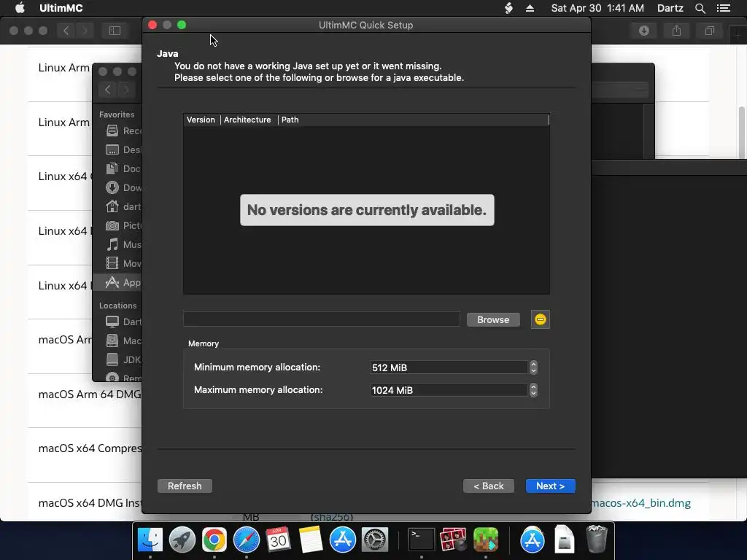This screenshot has height=560, width=747.
Task: Open Safari from the Dock
Action: coord(247,540)
